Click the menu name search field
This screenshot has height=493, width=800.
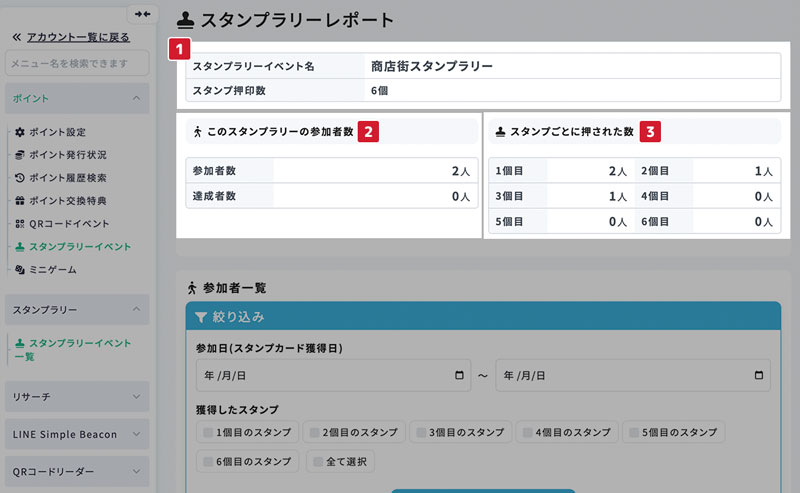(x=76, y=64)
